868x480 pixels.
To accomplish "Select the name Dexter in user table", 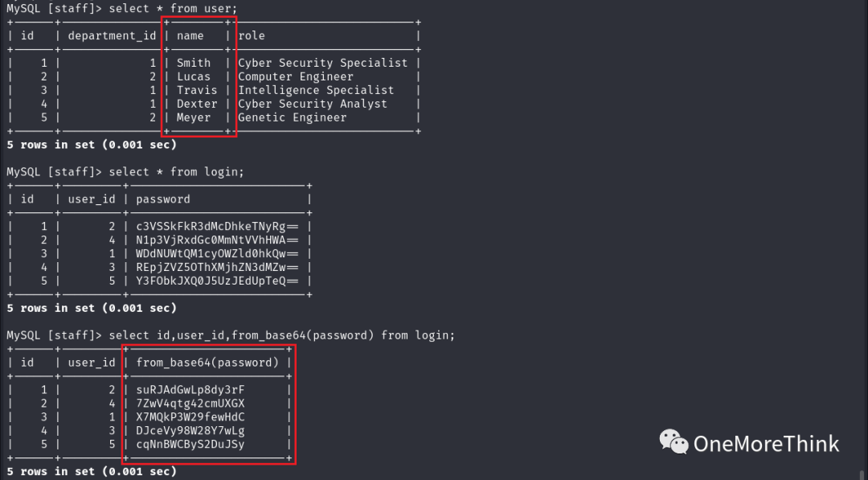I will pos(197,104).
